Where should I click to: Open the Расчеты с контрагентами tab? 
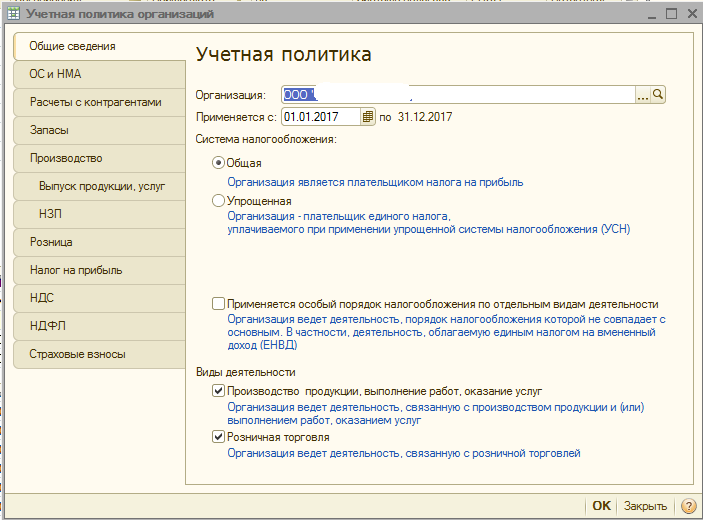pos(98,102)
